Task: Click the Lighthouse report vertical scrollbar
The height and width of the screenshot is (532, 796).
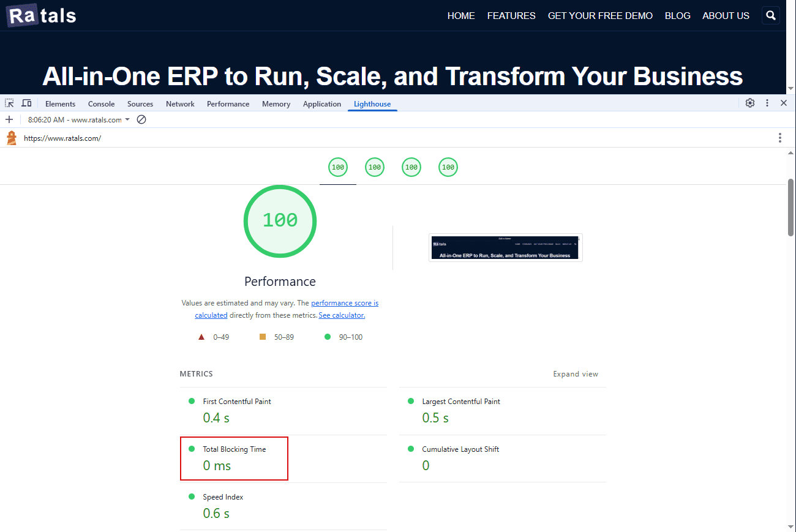Action: point(790,208)
